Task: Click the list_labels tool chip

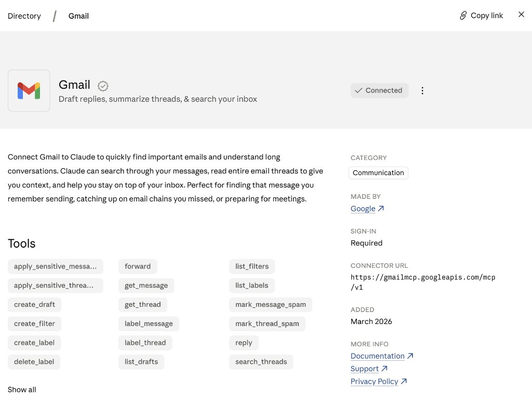Action: click(x=252, y=286)
